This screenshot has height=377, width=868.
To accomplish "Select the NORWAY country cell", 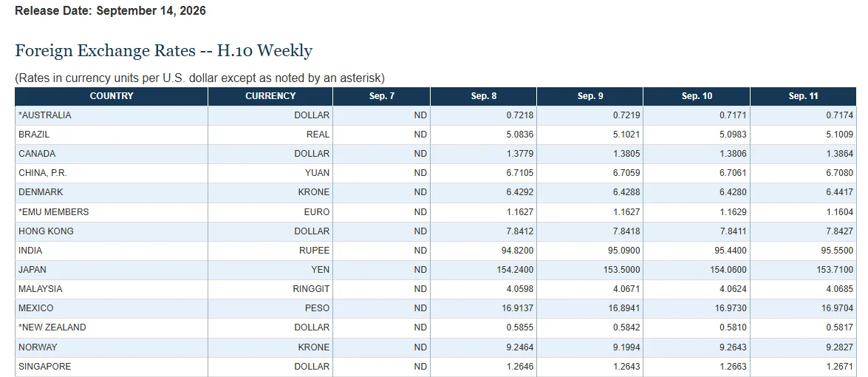I will pos(112,347).
